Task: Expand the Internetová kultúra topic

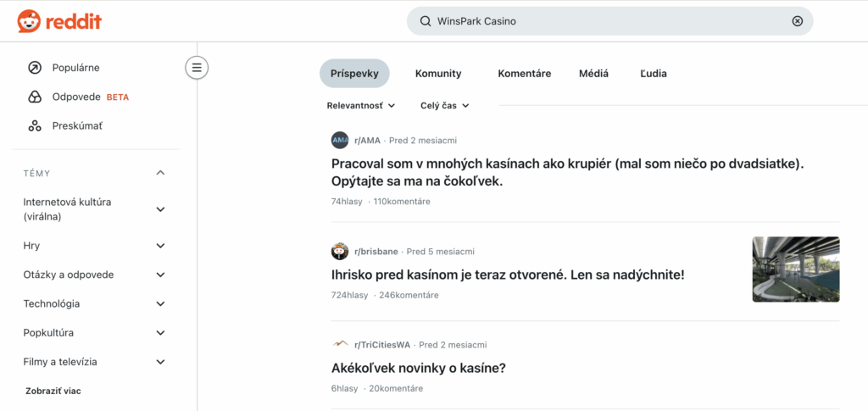Action: tap(161, 209)
